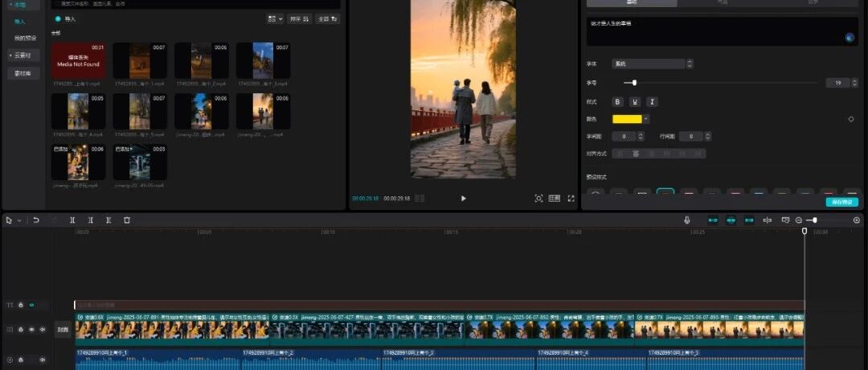Screen dimensions: 868x370
Task: Zoom in the timeline with plus icon
Action: pyautogui.click(x=857, y=220)
